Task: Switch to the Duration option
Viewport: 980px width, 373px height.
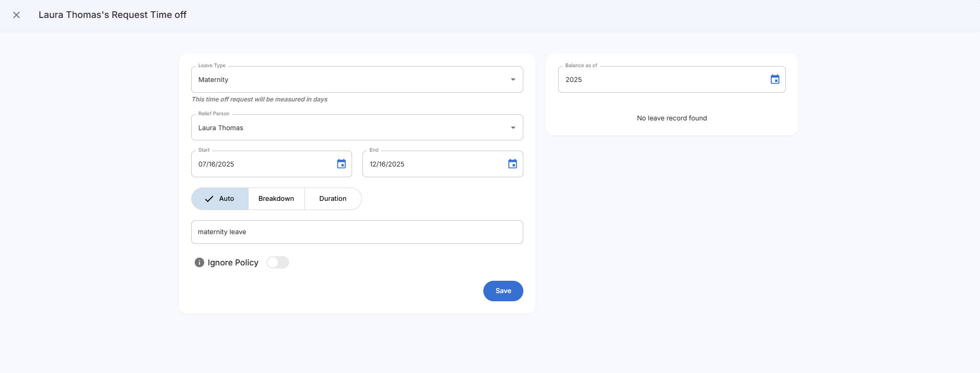Action: click(333, 199)
